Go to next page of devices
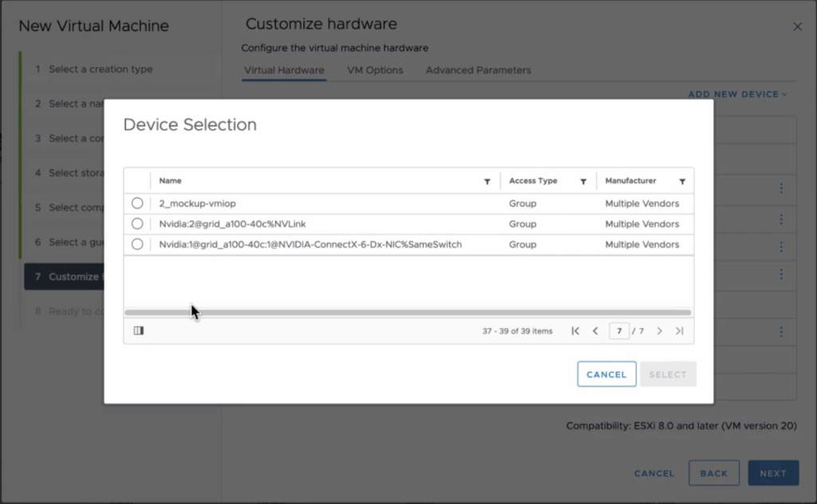This screenshot has width=817, height=504. (659, 331)
